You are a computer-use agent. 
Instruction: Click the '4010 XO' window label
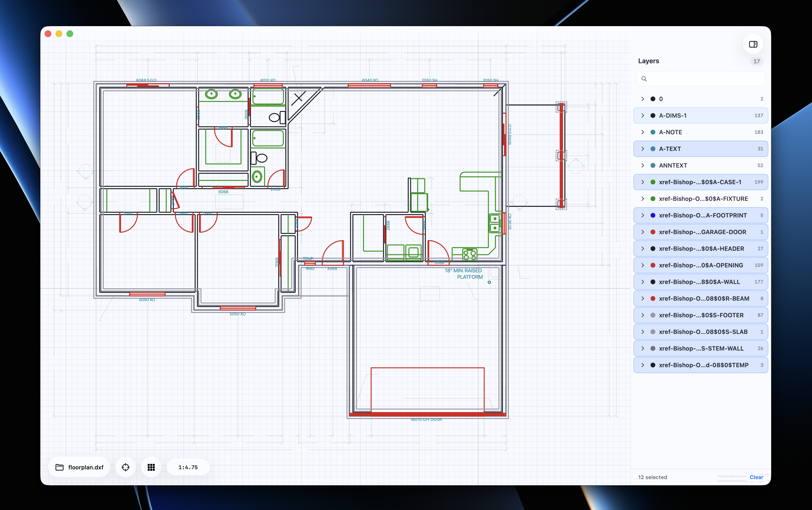click(268, 80)
